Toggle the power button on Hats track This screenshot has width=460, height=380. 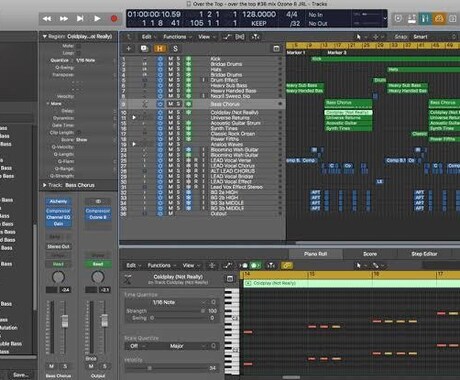tap(160, 70)
